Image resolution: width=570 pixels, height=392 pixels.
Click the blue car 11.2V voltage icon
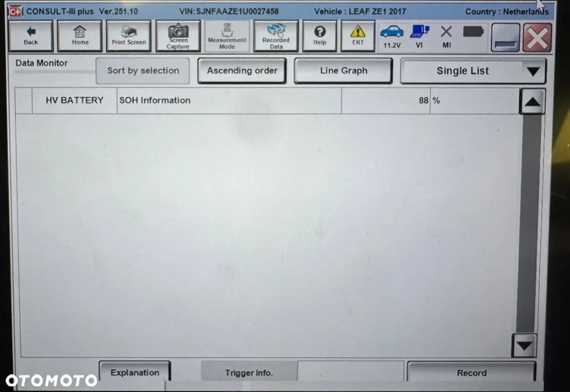(x=392, y=36)
